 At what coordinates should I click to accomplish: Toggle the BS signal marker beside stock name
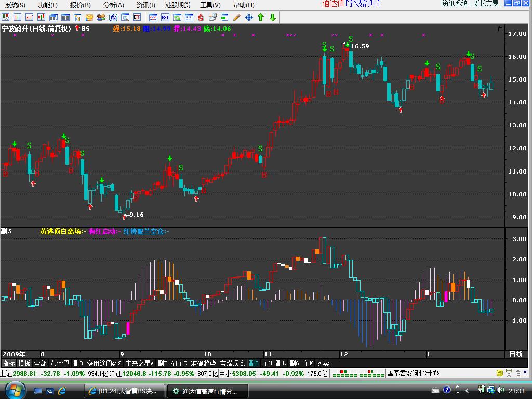82,29
